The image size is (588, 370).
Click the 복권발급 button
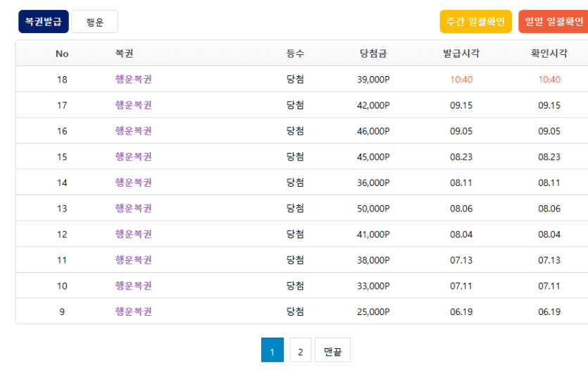coord(44,22)
